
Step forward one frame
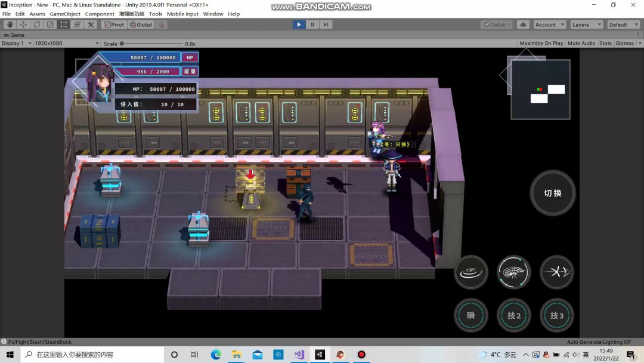coord(326,24)
